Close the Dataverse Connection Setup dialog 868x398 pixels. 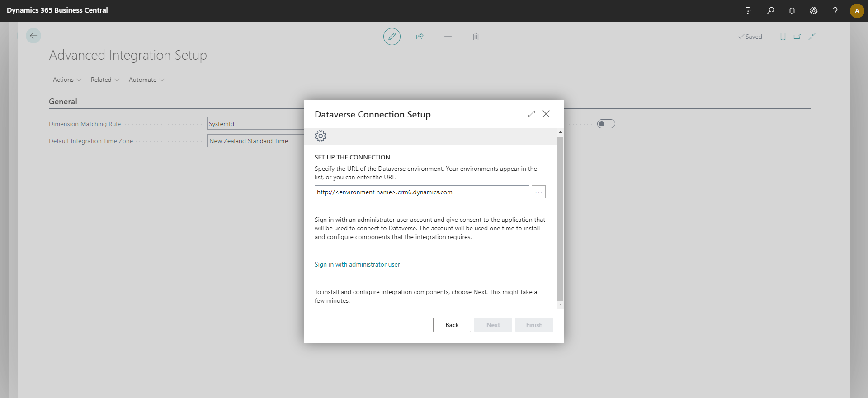pyautogui.click(x=546, y=114)
